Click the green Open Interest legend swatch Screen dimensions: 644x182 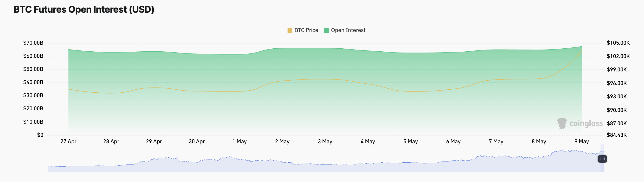[326, 30]
